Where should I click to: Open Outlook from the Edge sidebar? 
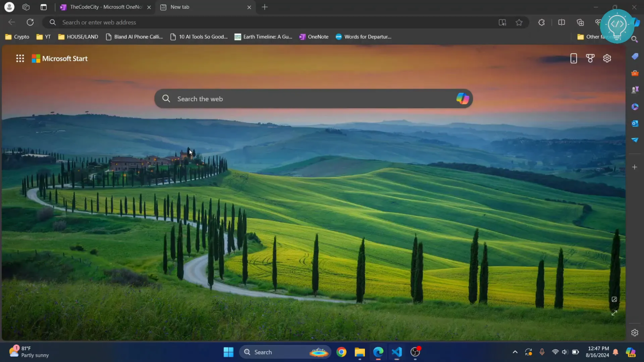pos(635,123)
